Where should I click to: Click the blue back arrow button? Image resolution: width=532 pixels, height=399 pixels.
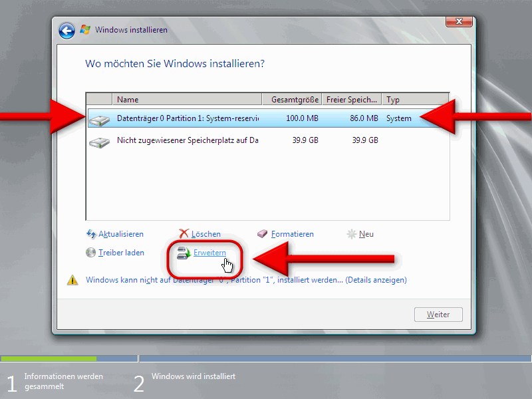pyautogui.click(x=66, y=31)
